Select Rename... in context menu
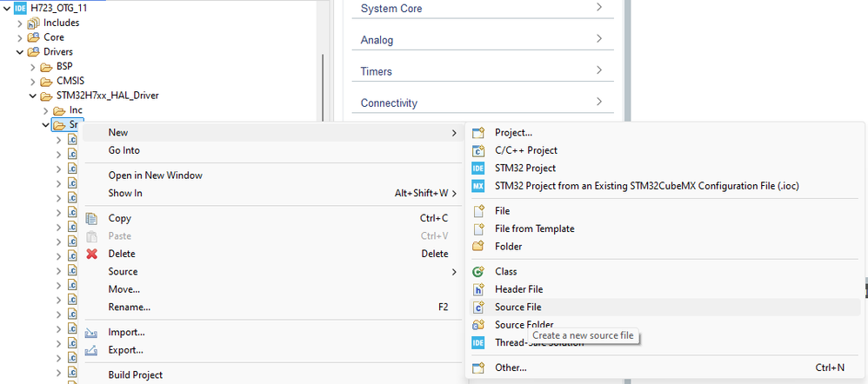The image size is (868, 384). pos(271,307)
